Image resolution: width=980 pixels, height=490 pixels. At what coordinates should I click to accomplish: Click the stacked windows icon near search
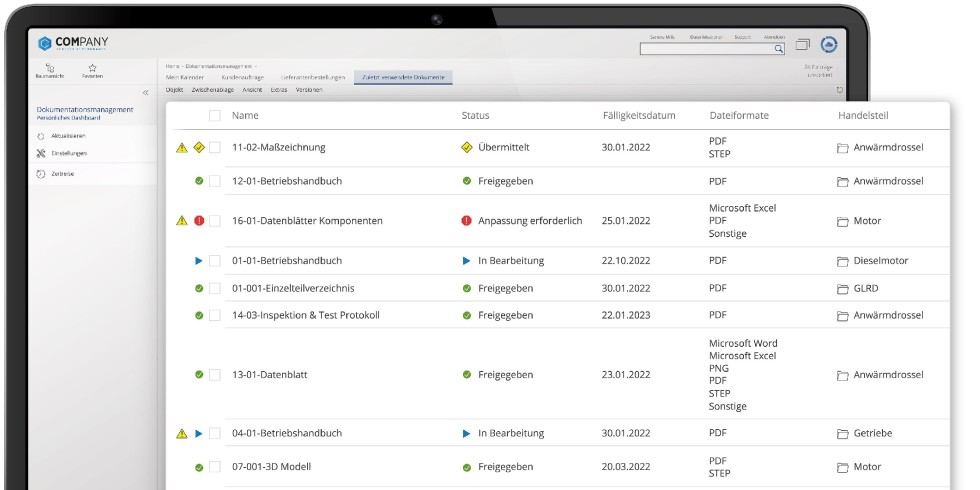[803, 45]
